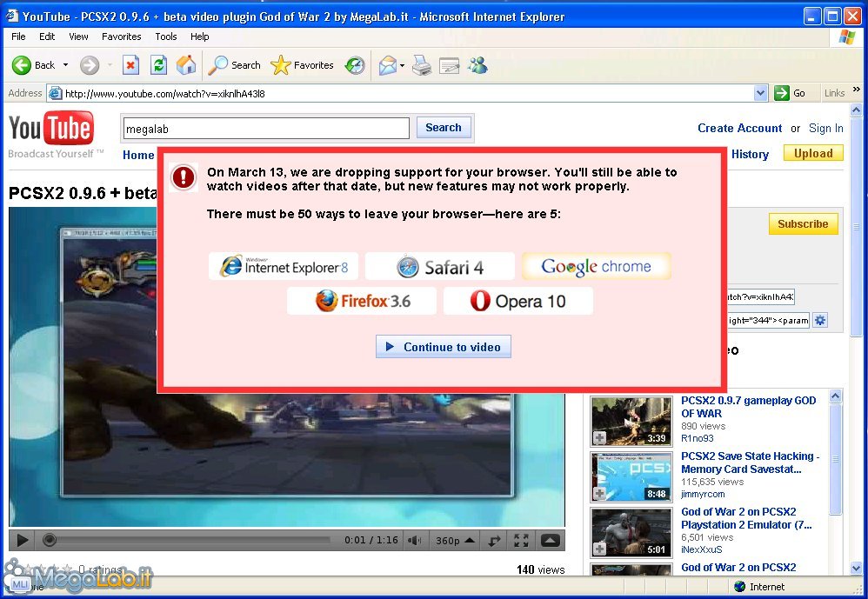Choose Internet Explorer 8 browser option
The width and height of the screenshot is (868, 599).
284,267
